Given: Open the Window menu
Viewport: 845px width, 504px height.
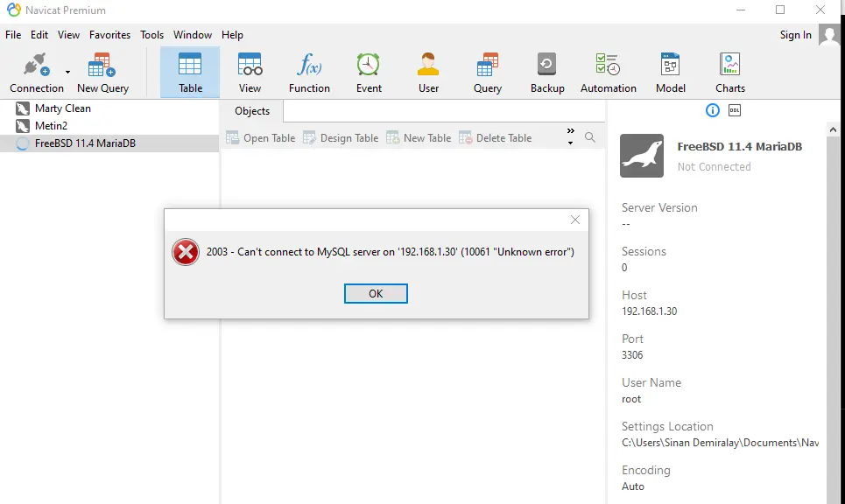Looking at the screenshot, I should point(193,35).
